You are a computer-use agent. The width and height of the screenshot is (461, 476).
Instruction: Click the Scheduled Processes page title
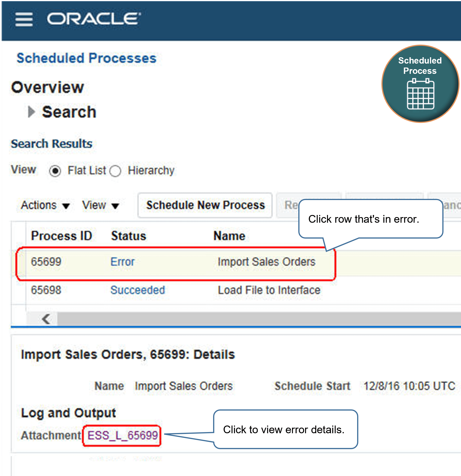(86, 58)
